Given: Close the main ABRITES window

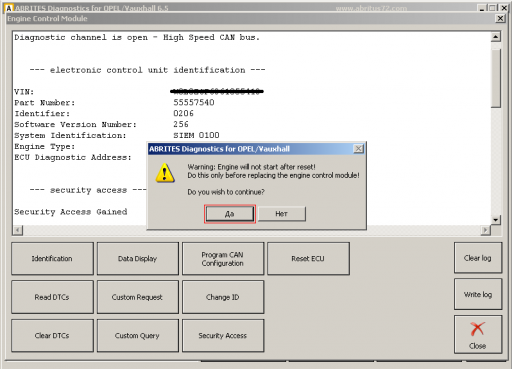Looking at the screenshot, I should 504,8.
